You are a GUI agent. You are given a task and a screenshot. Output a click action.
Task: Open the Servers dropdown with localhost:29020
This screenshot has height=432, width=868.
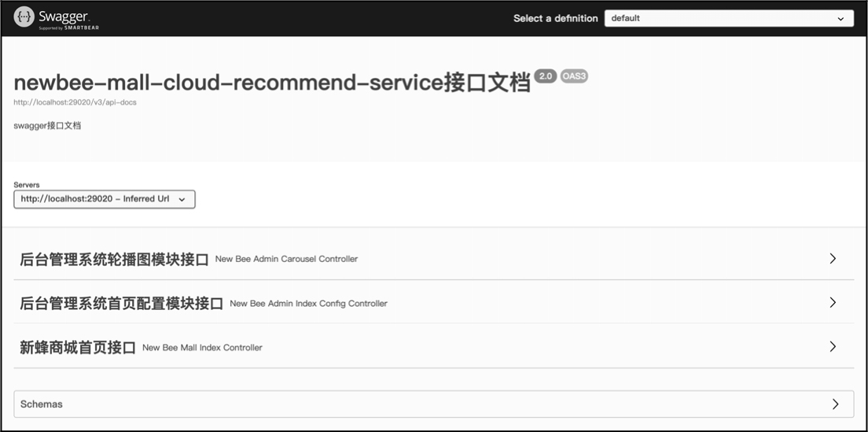click(x=105, y=199)
